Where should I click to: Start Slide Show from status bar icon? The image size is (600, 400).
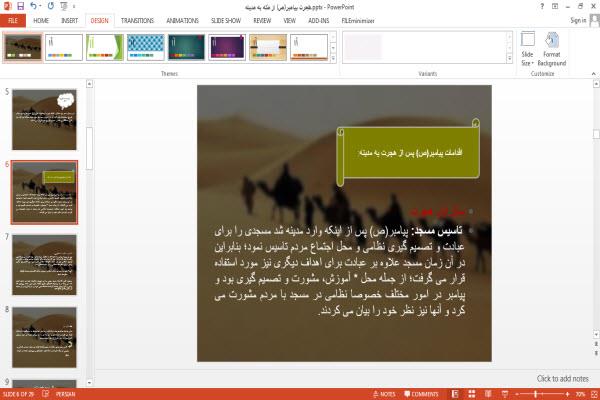pyautogui.click(x=505, y=394)
